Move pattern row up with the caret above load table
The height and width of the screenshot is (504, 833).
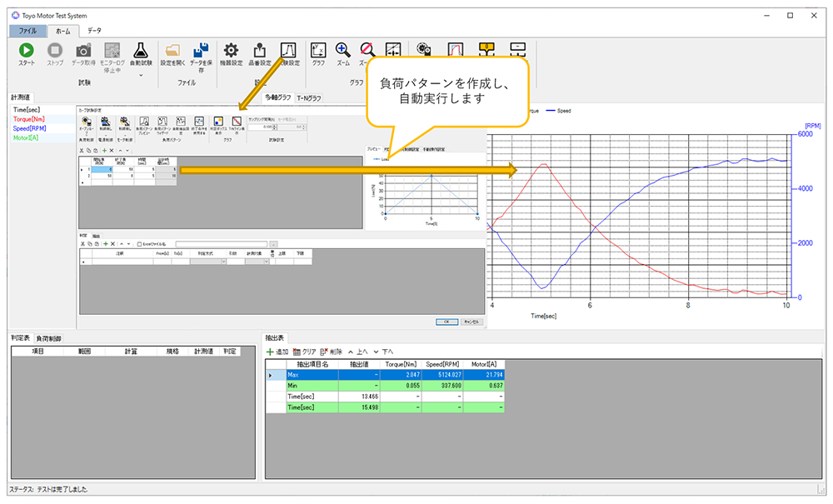click(121, 151)
